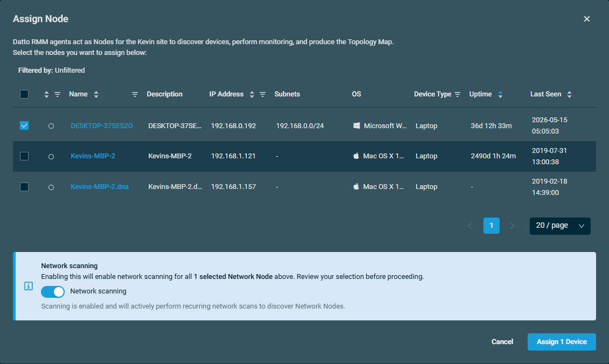Click the status circle for Kevins-MBP-2

pyautogui.click(x=51, y=156)
